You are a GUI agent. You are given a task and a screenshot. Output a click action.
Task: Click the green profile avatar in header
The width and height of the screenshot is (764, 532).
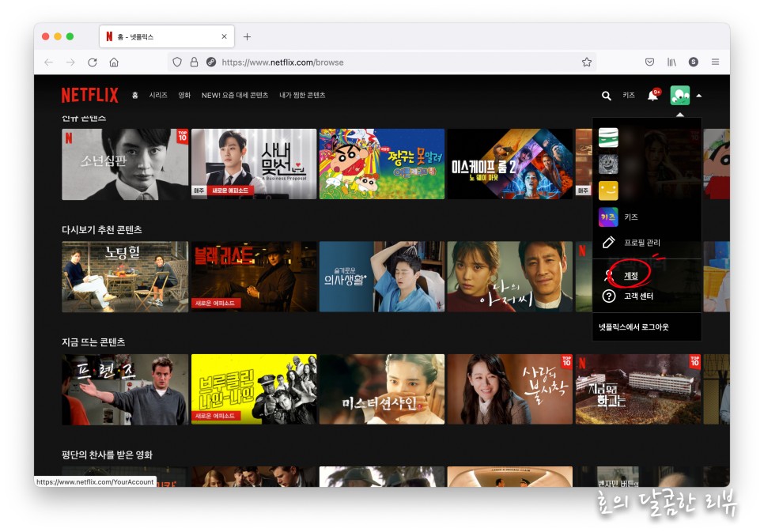[x=679, y=96]
